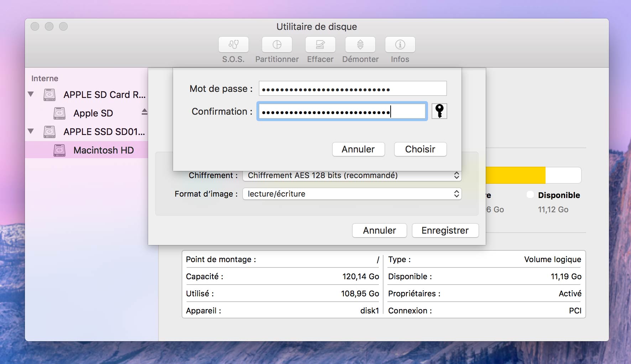Screen dimensions: 631x364
Task: Click the Confirmation password field
Action: click(x=342, y=111)
